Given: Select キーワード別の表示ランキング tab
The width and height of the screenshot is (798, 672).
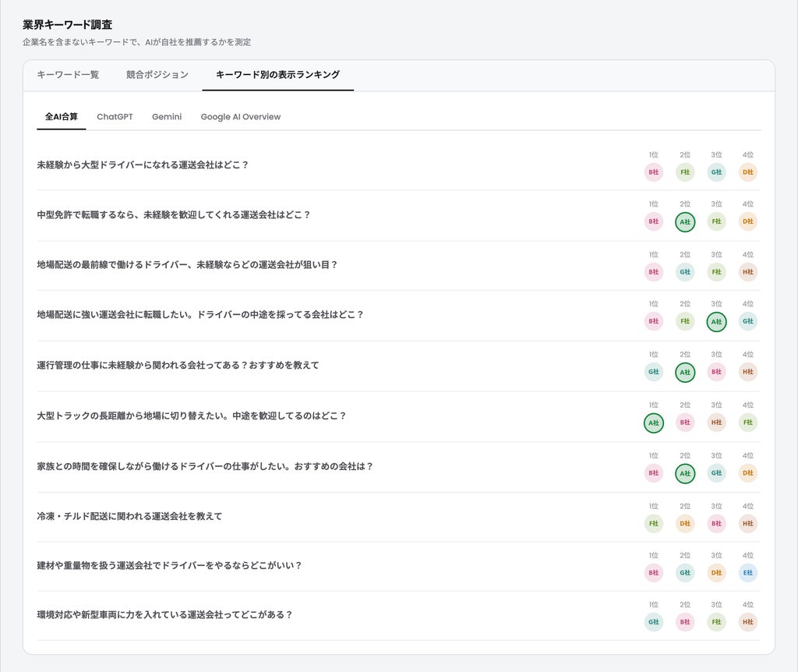Looking at the screenshot, I should click(278, 75).
